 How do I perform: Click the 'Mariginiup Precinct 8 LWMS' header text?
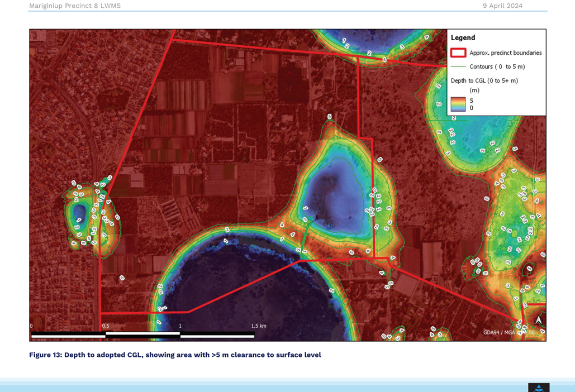coord(75,6)
